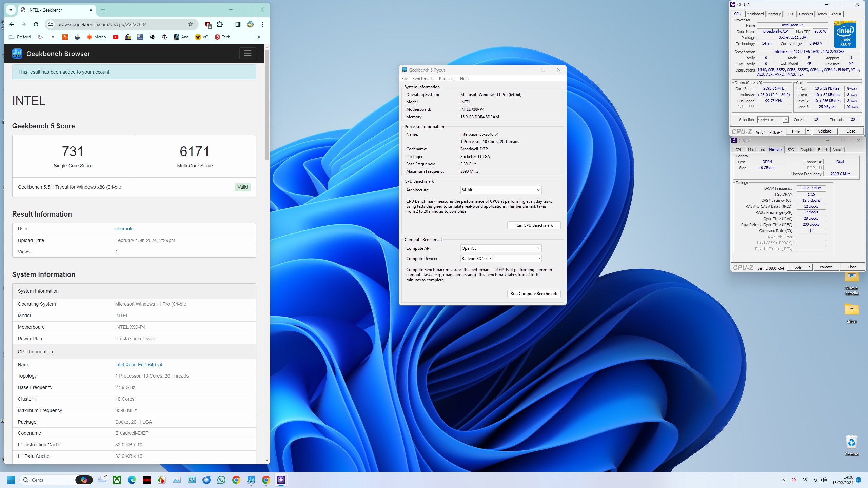Screen dimensions: 868x488
Task: Open SPD tab in lower CPU-Z window
Action: (x=791, y=150)
